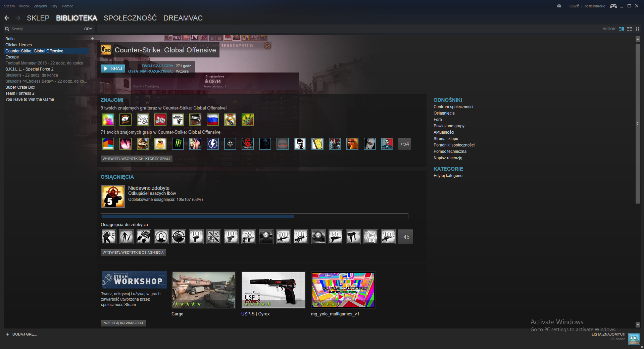Open the Pomoc menu
The width and height of the screenshot is (644, 349).
coord(67,6)
